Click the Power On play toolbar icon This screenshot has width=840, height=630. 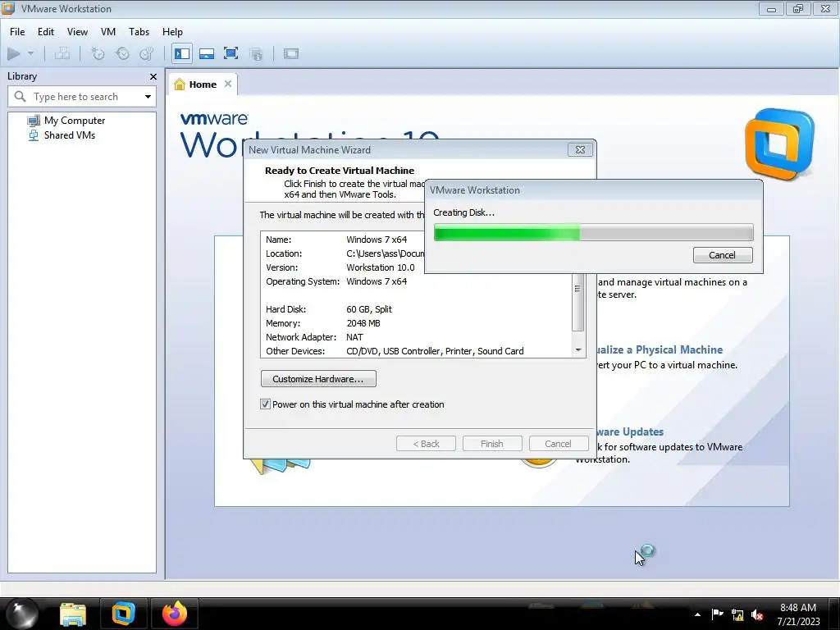pyautogui.click(x=14, y=53)
